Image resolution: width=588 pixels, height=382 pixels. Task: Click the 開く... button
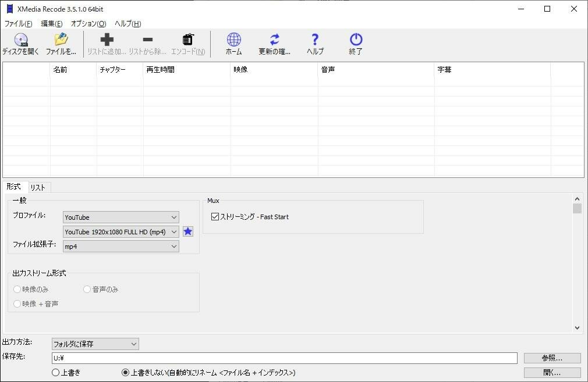click(x=552, y=373)
